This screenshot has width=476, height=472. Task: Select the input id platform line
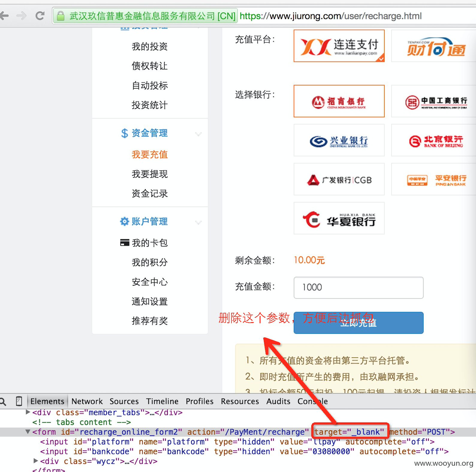click(237, 442)
